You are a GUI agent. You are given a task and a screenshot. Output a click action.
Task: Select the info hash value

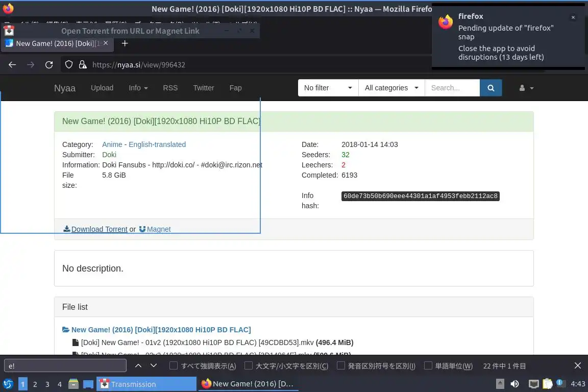pos(421,196)
